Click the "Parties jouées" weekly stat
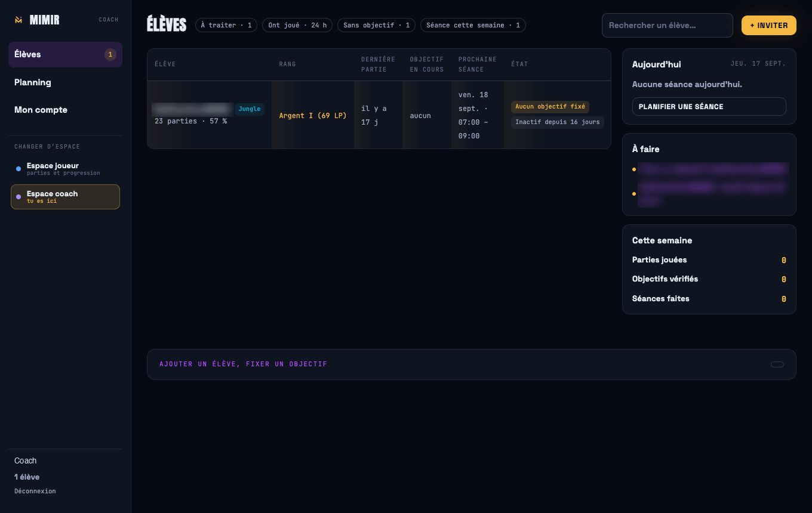The width and height of the screenshot is (812, 513). (709, 260)
